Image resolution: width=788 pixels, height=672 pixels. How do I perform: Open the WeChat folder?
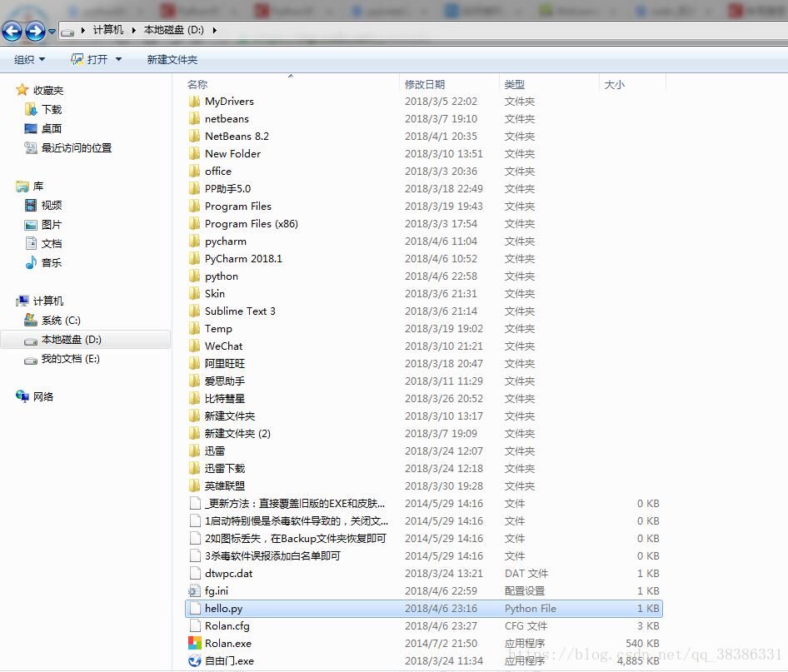click(222, 346)
